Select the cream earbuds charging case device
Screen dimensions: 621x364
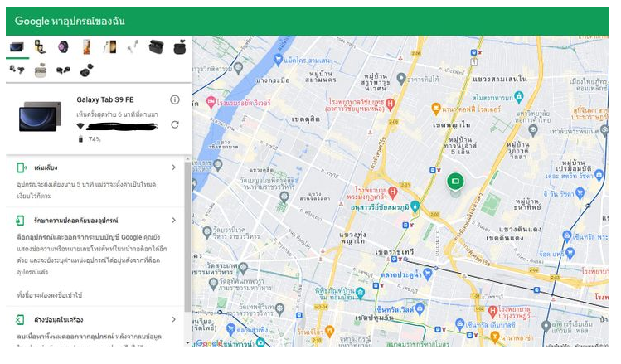(40, 70)
